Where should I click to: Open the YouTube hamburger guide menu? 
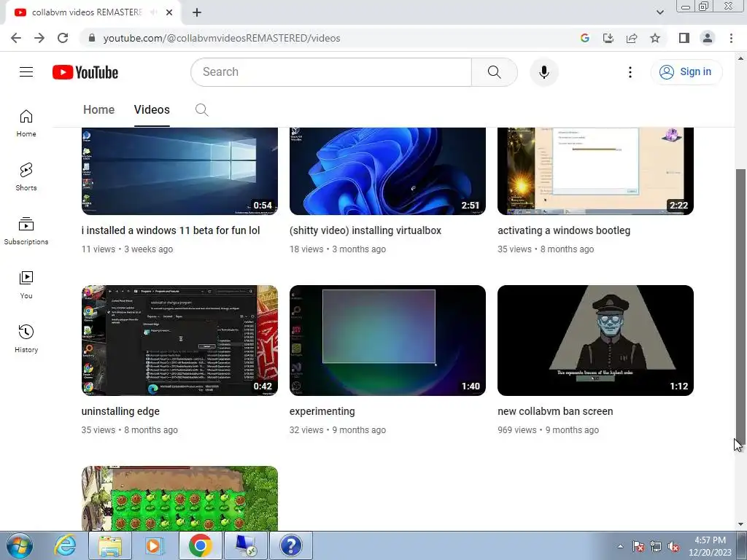click(x=26, y=72)
